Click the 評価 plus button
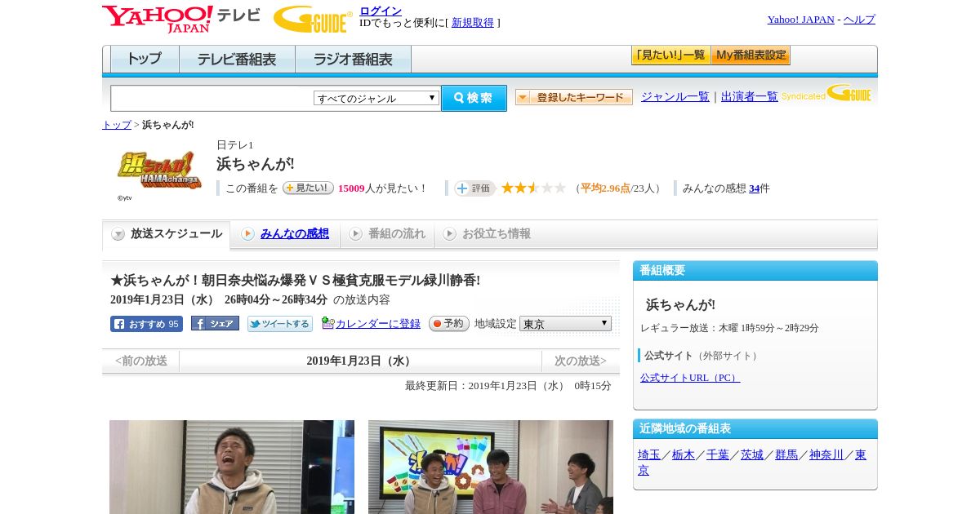This screenshot has width=980, height=514. (474, 188)
